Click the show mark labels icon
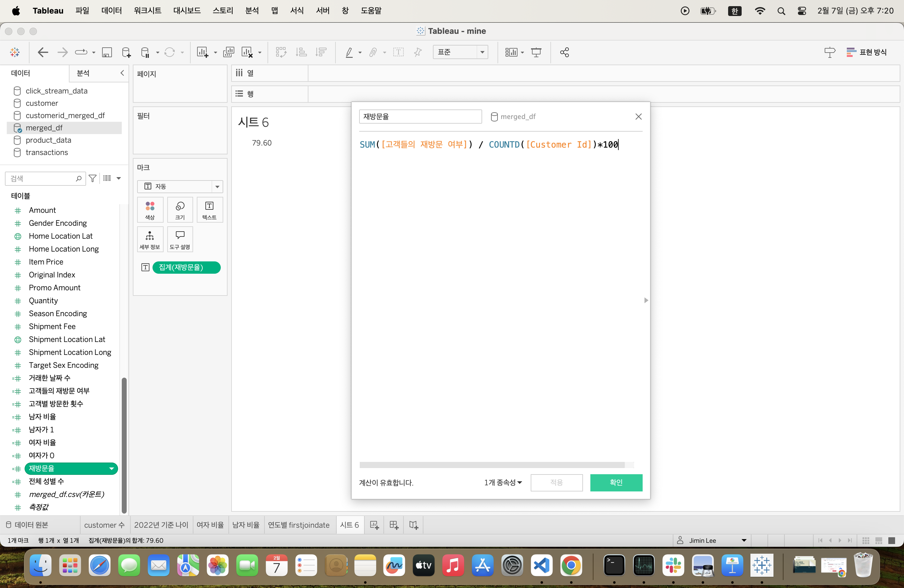Viewport: 904px width, 588px height. (398, 52)
